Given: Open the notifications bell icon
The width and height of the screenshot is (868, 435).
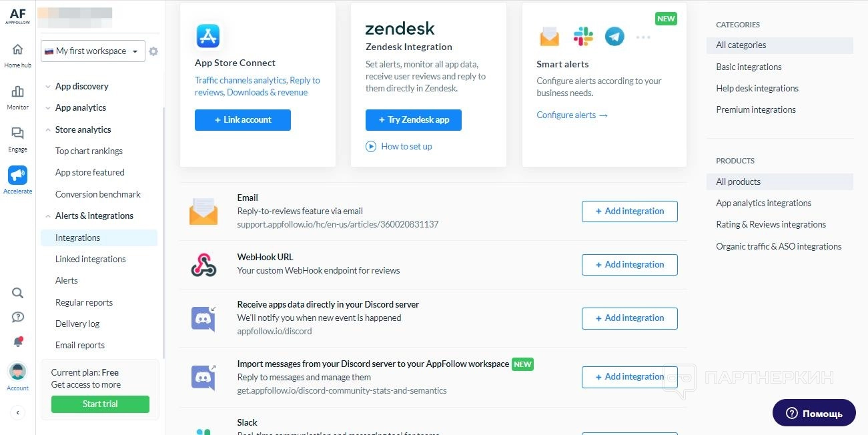Looking at the screenshot, I should 18,342.
